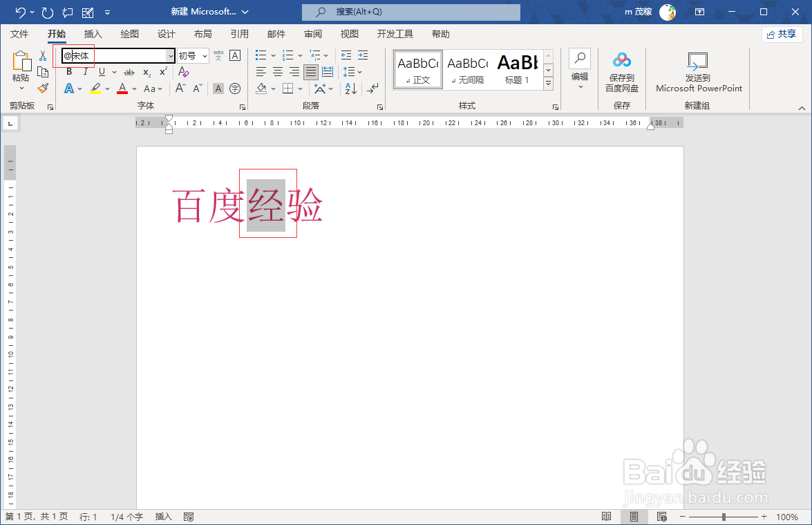Toggle character shading button
The image size is (812, 525).
(218, 89)
